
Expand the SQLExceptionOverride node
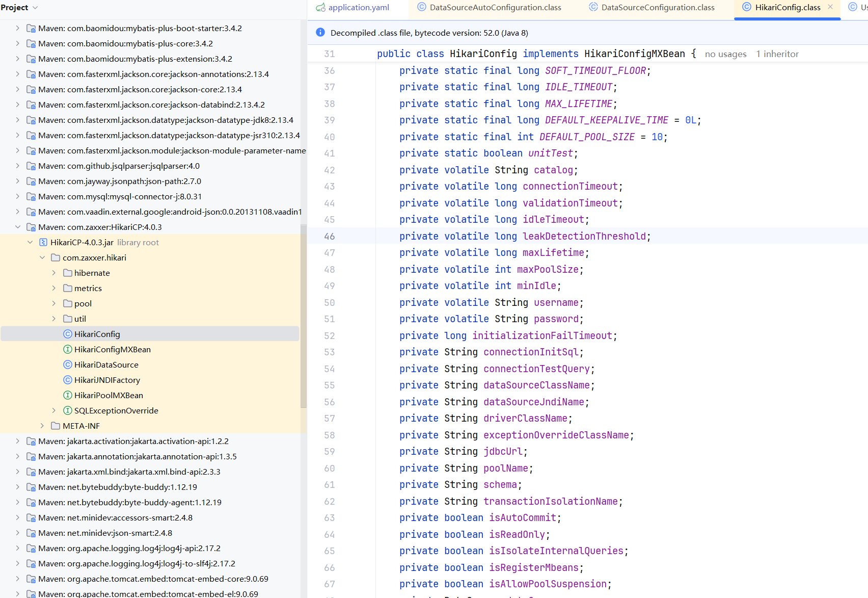pyautogui.click(x=54, y=410)
